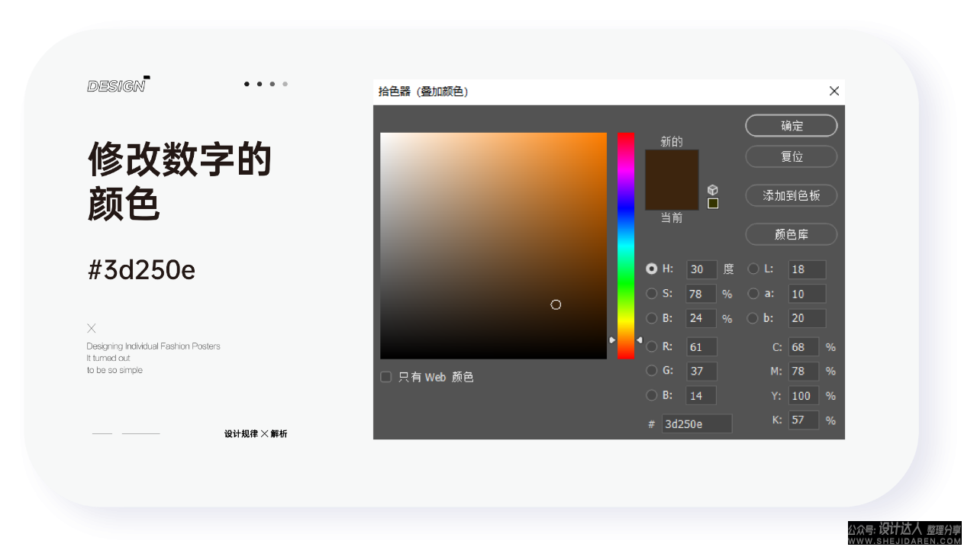Select the B brightness radio button
Screen dimensions: 977x560
652,318
